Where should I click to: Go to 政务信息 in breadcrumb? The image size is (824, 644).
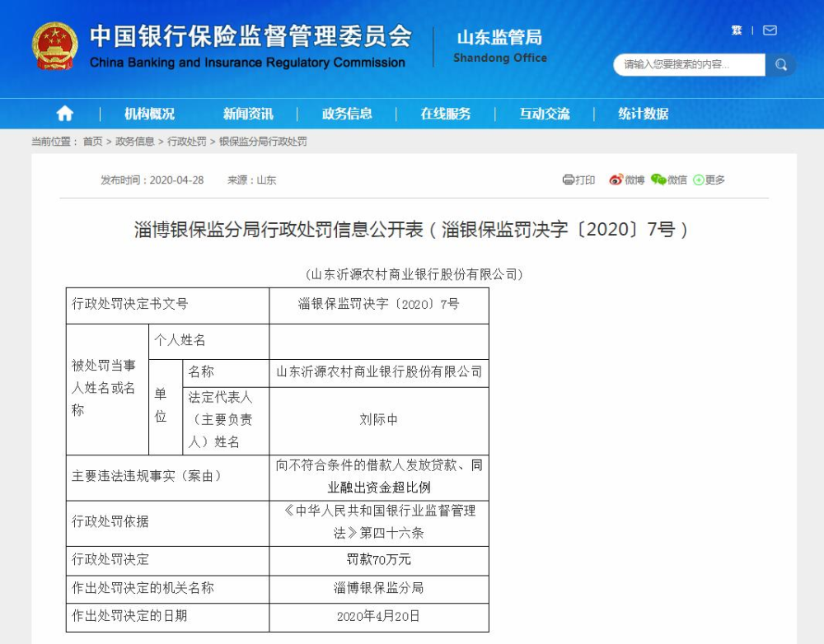[x=134, y=142]
